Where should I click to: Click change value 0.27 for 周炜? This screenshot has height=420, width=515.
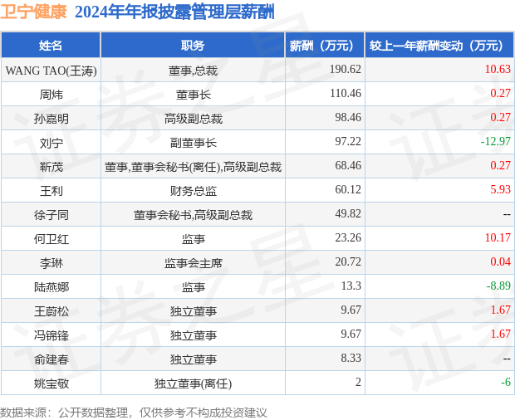click(x=500, y=93)
